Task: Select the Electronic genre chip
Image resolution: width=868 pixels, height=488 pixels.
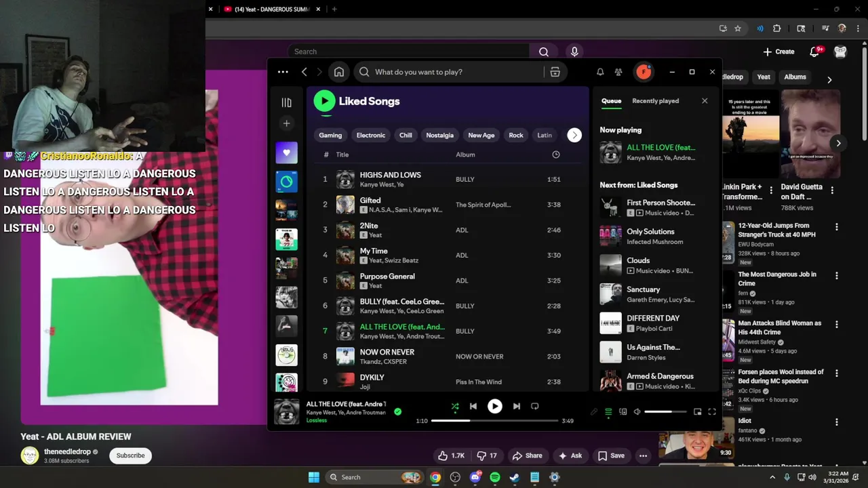Action: [370, 135]
